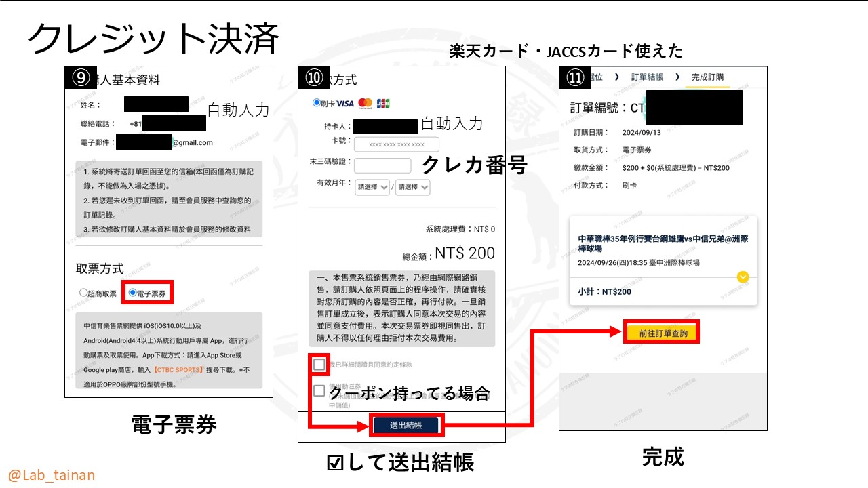Screen dimensions: 868x488
Task: Check the agree-to-terms checkbox
Action: click(x=319, y=365)
